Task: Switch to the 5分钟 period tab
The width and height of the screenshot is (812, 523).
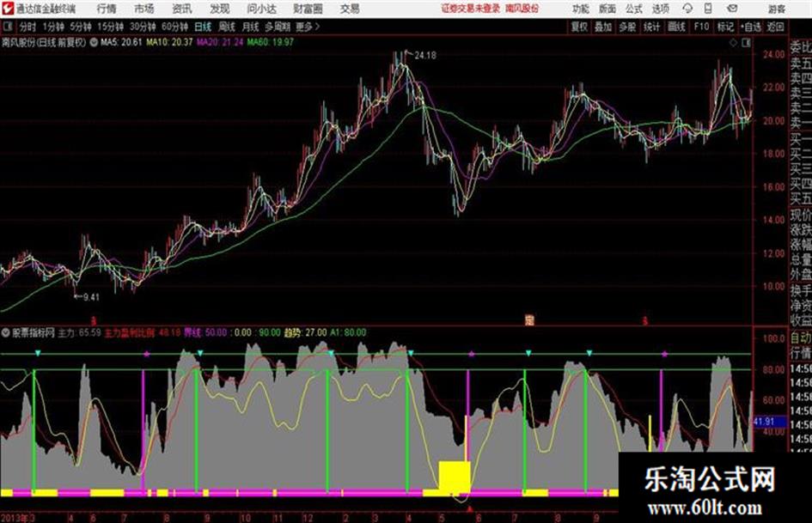Action: [80, 27]
